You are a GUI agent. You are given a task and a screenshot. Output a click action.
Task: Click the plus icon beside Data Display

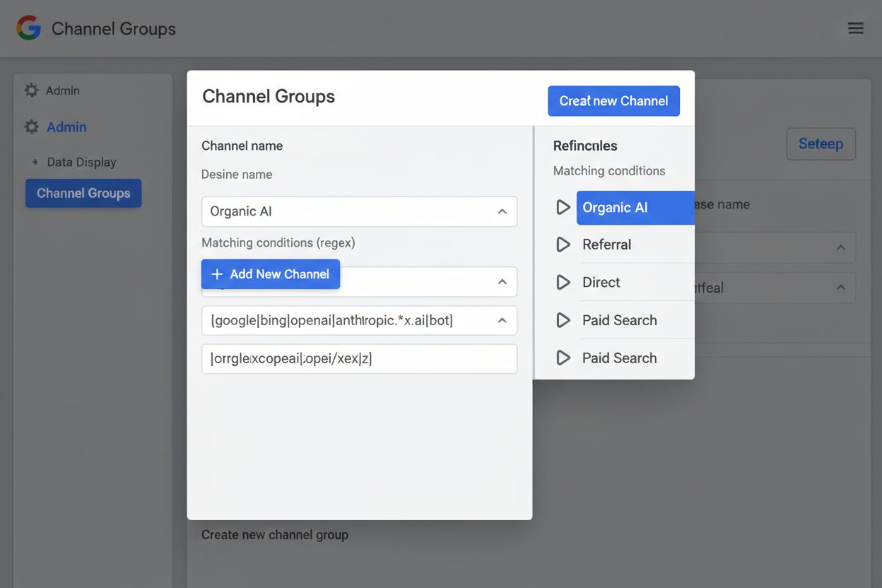point(35,161)
